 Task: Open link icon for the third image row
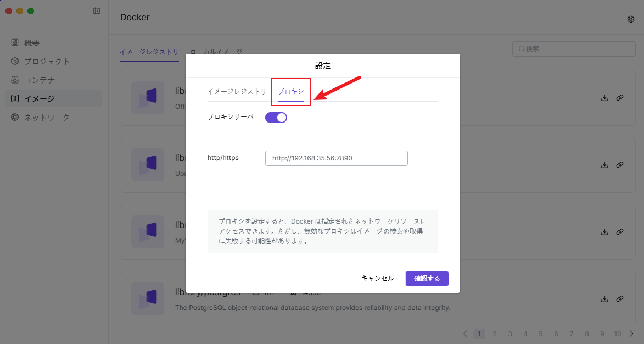[620, 232]
